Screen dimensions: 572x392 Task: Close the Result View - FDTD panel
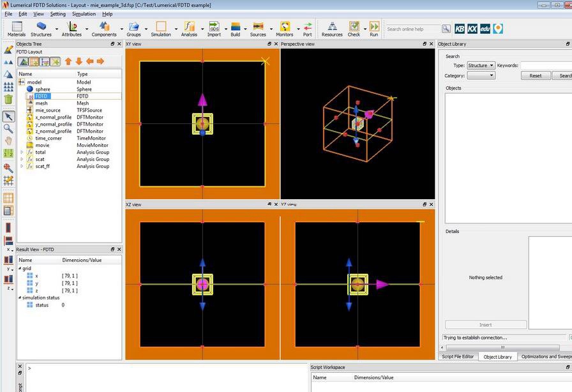(119, 249)
